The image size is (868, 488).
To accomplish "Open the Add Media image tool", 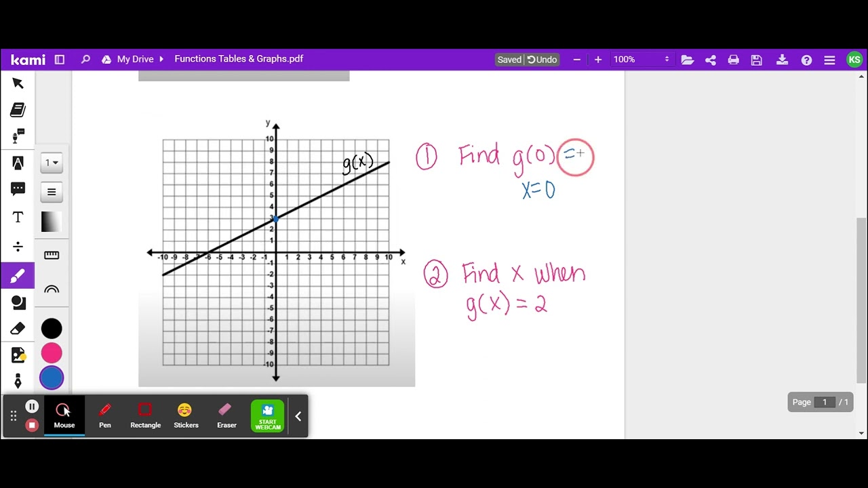I will (x=18, y=355).
